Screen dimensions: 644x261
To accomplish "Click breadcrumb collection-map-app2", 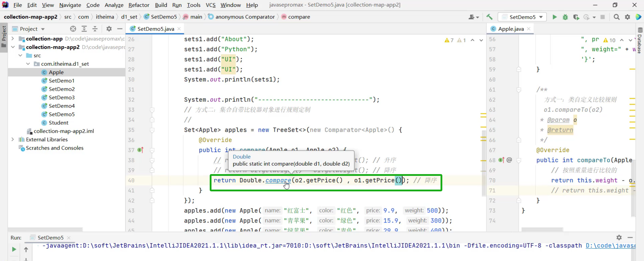I will pos(30,17).
